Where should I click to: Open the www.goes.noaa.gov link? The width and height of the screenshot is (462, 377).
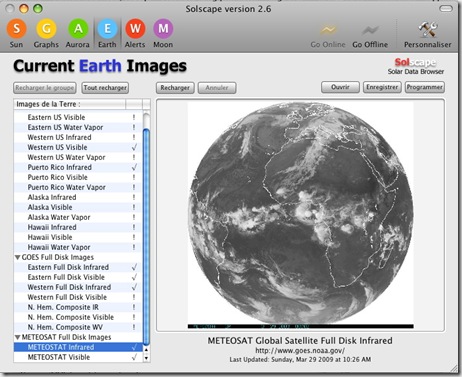tap(300, 351)
